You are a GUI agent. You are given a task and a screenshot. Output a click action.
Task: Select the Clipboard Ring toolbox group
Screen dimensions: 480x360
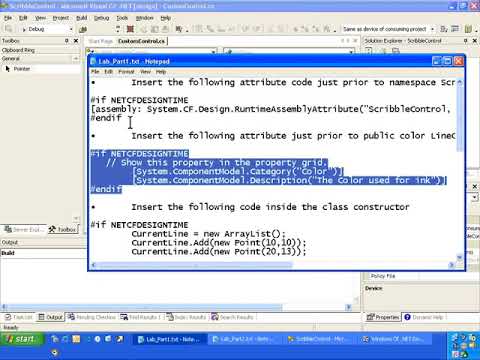click(x=18, y=50)
